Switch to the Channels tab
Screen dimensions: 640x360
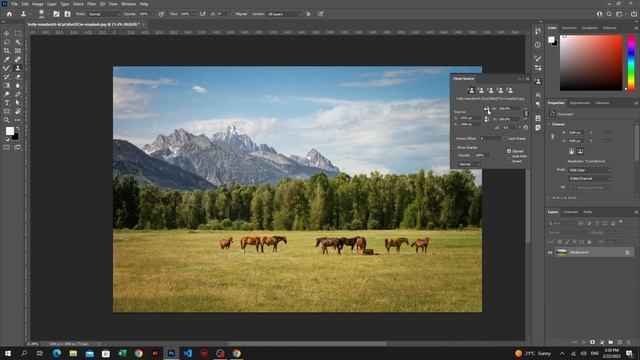pos(571,212)
